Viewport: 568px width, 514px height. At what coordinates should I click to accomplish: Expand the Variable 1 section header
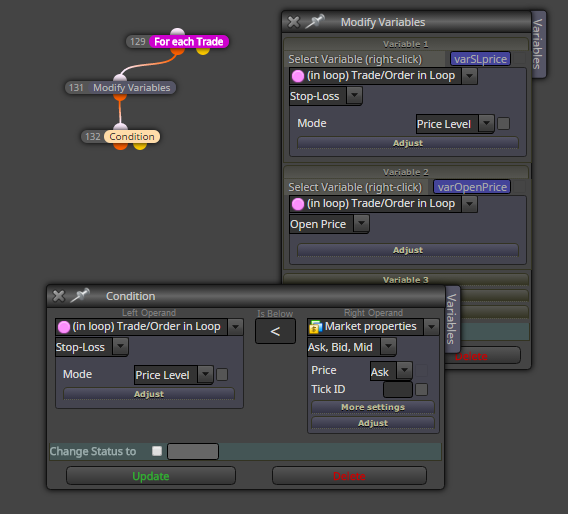pos(405,44)
